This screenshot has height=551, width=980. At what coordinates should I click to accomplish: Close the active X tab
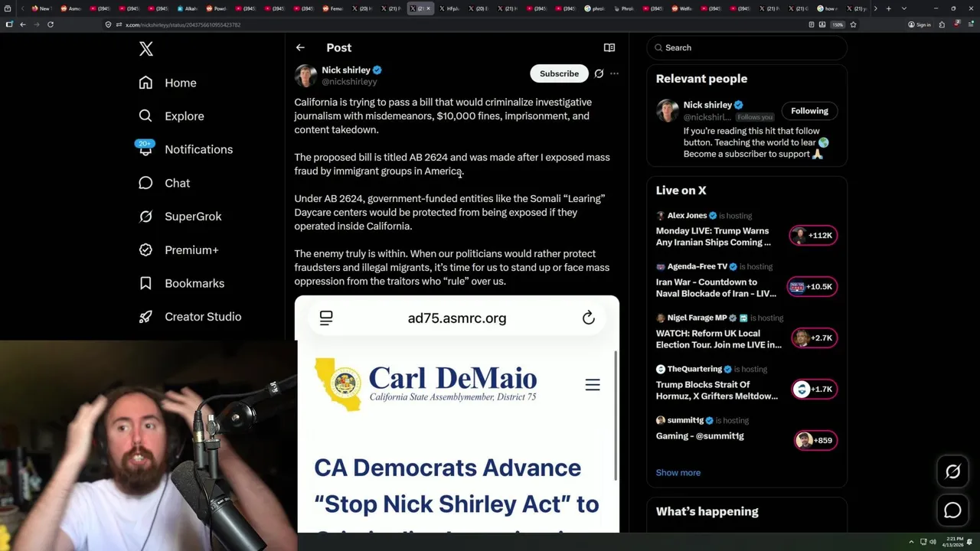coord(428,8)
